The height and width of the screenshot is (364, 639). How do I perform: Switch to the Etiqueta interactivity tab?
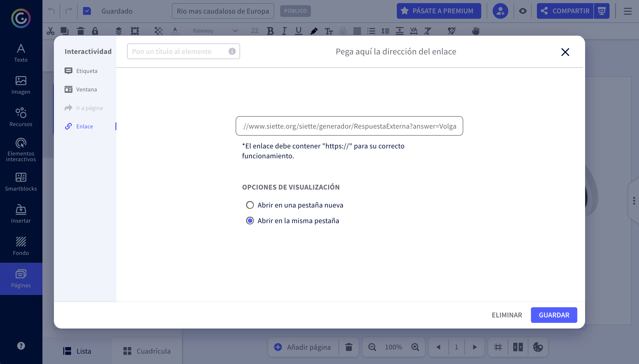click(x=86, y=71)
